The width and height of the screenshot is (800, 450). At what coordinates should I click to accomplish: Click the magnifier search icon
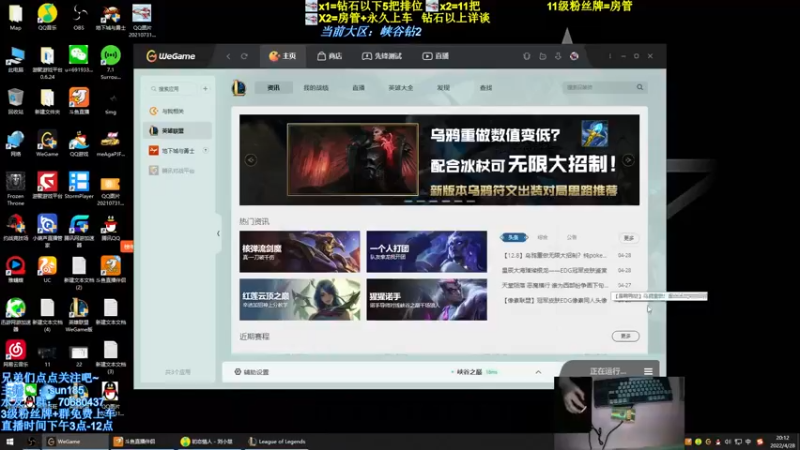click(640, 87)
